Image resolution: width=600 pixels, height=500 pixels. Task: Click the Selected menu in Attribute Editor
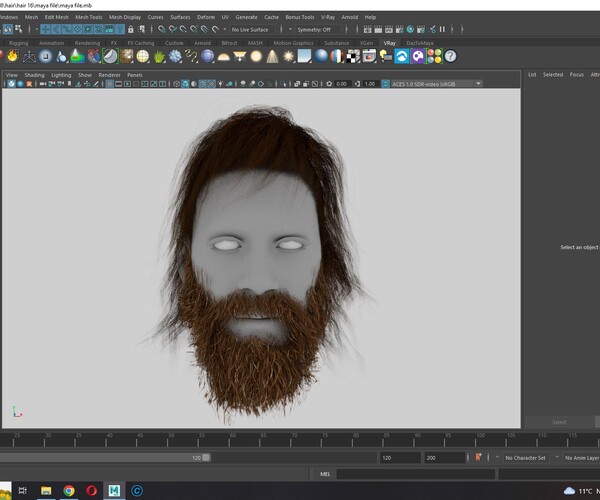point(553,75)
